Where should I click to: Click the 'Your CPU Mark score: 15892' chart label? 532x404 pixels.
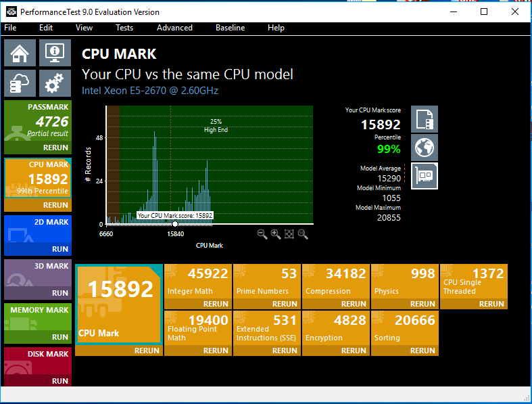click(x=174, y=215)
